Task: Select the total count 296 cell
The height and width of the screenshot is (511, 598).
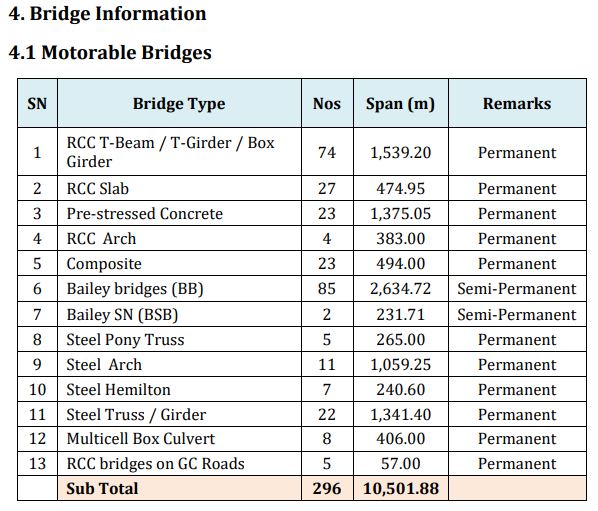Action: click(327, 489)
